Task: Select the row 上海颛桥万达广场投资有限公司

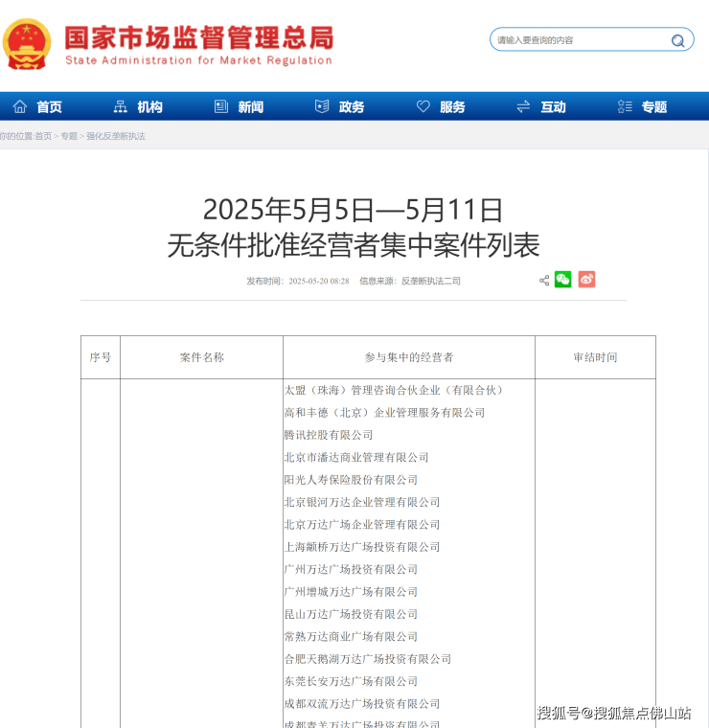Action: [362, 547]
